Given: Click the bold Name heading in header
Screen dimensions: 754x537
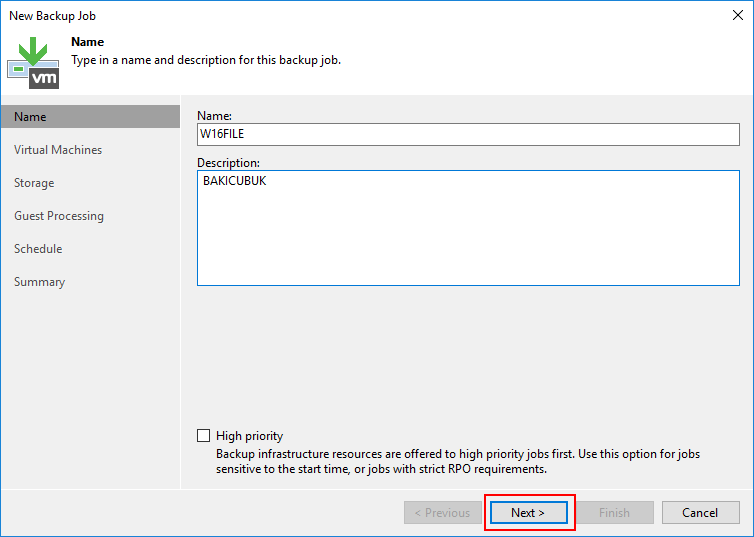Looking at the screenshot, I should (x=88, y=42).
